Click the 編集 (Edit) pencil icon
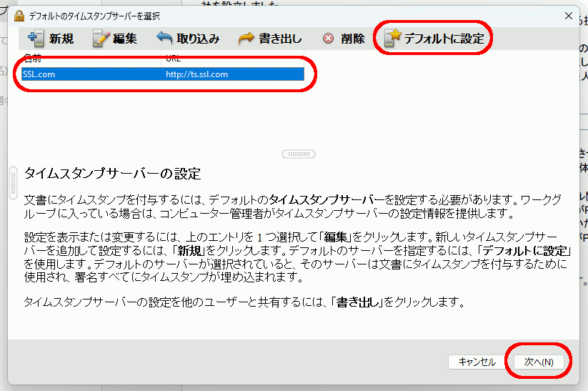The image size is (588, 391). click(x=101, y=39)
